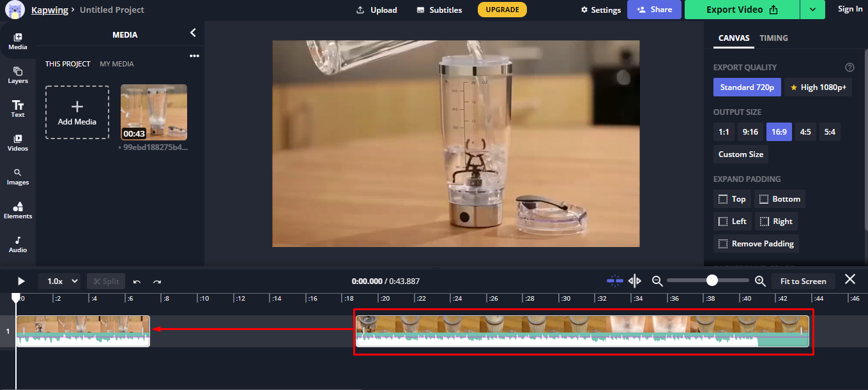Switch to the CANVAS tab

734,38
